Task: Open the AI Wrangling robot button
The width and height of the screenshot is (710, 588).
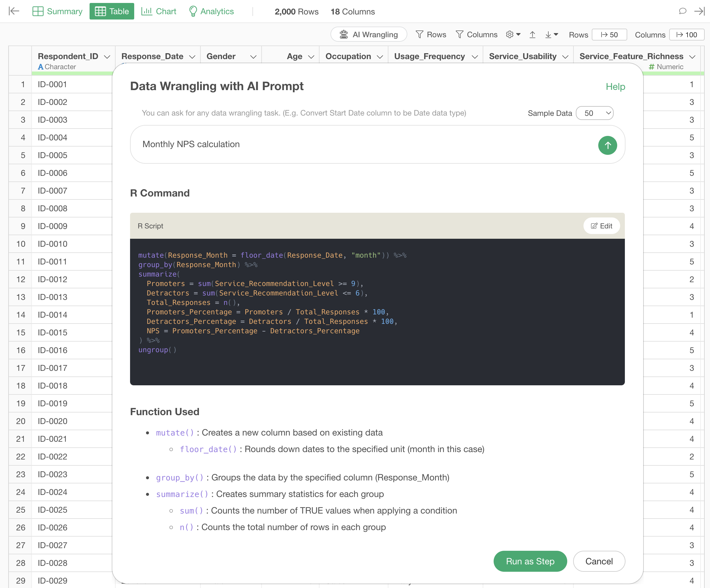Action: pos(369,35)
